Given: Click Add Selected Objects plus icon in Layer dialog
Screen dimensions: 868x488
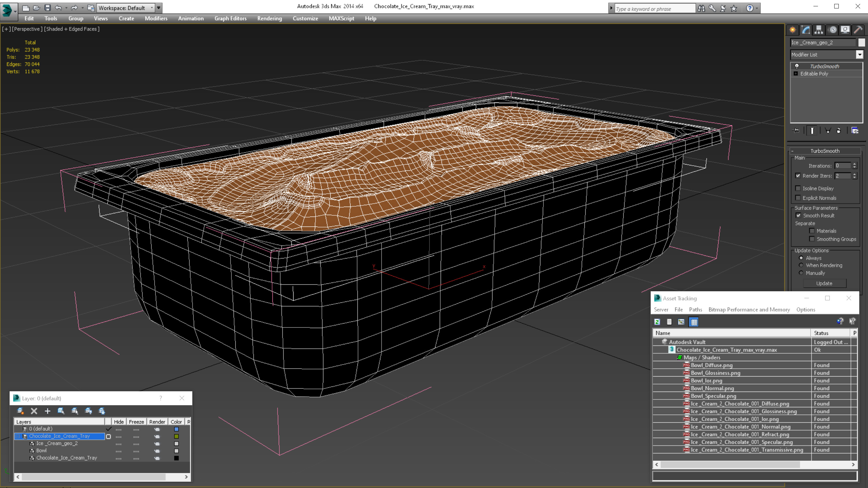Looking at the screenshot, I should (48, 411).
